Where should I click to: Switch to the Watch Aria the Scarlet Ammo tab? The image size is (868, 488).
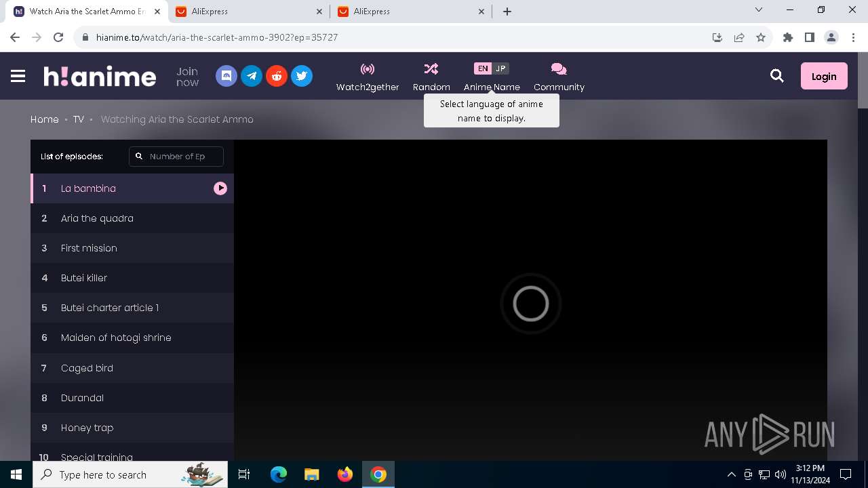[x=88, y=12]
